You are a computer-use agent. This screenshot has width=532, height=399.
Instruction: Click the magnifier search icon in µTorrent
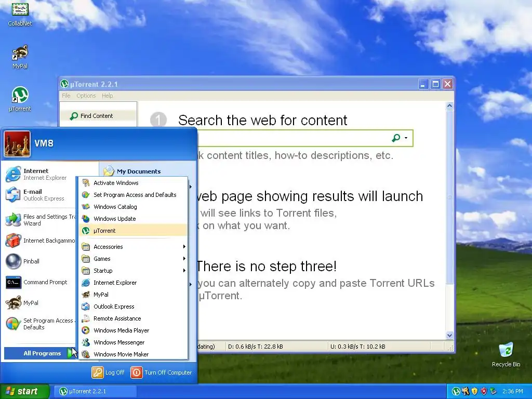395,138
